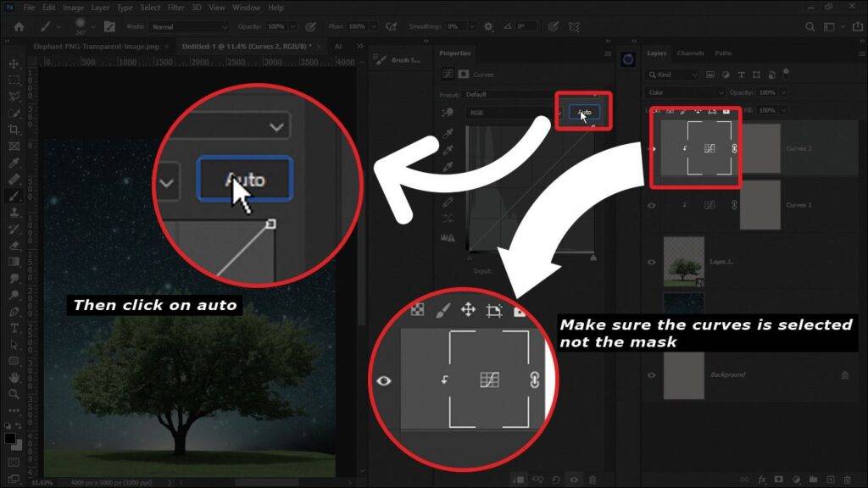868x488 pixels.
Task: Click the black point slider under curve
Action: [x=470, y=258]
